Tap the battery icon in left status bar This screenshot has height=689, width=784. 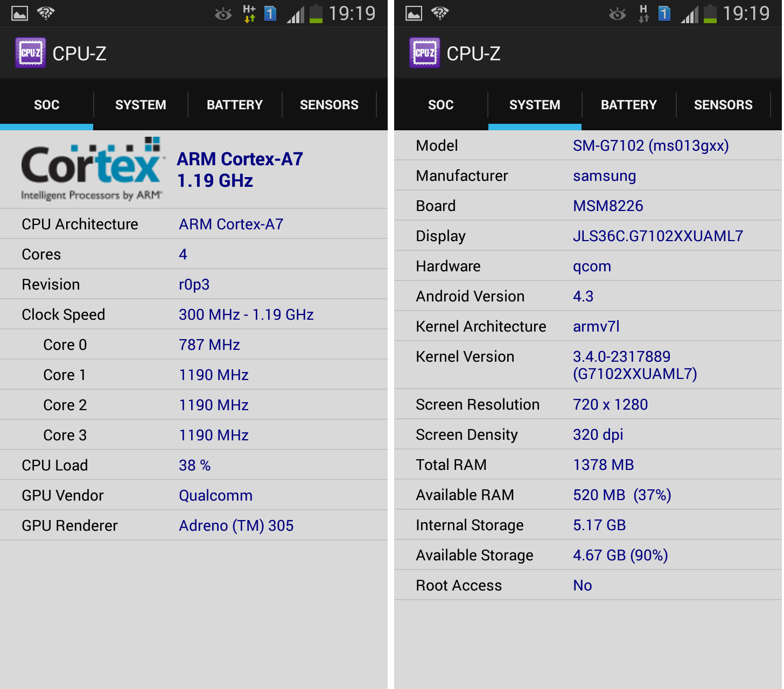click(316, 14)
